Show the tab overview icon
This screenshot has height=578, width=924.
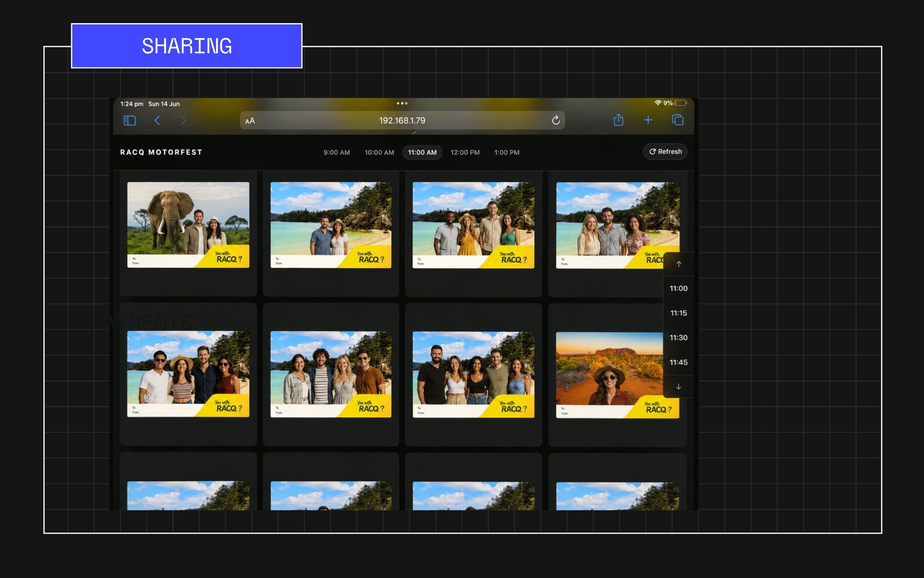pyautogui.click(x=678, y=120)
